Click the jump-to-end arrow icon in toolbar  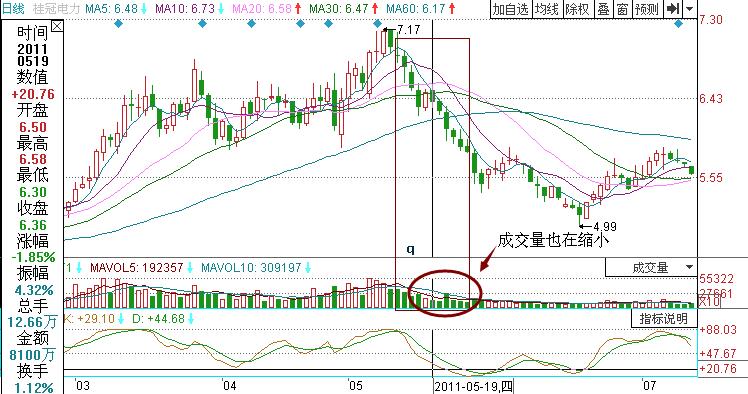click(x=673, y=9)
